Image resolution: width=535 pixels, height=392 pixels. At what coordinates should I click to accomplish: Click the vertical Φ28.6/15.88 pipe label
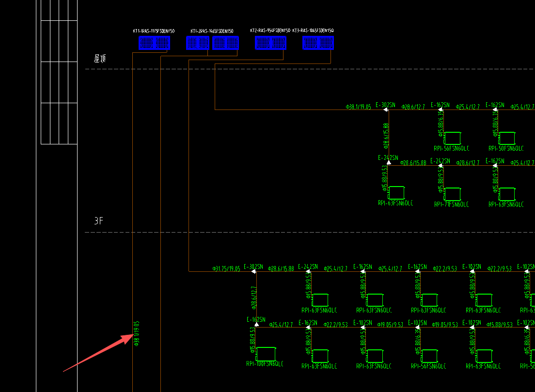[x=386, y=136]
